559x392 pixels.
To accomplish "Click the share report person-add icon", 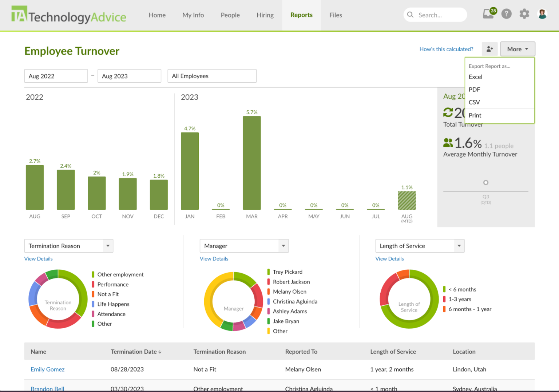I will pyautogui.click(x=490, y=49).
